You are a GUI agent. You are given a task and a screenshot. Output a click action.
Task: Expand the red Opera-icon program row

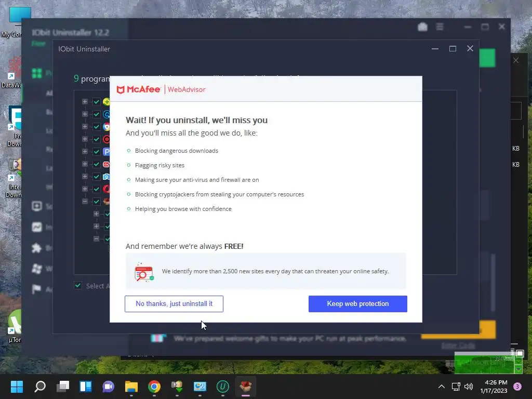point(85,189)
